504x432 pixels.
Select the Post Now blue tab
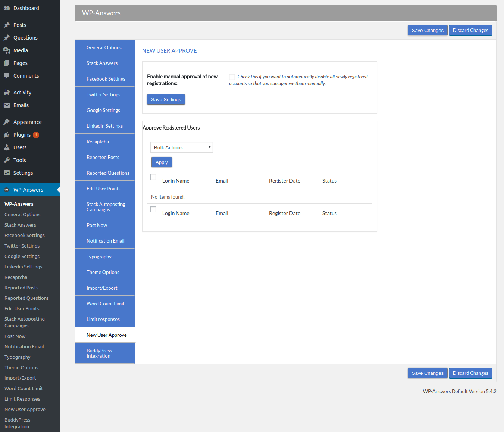point(105,225)
